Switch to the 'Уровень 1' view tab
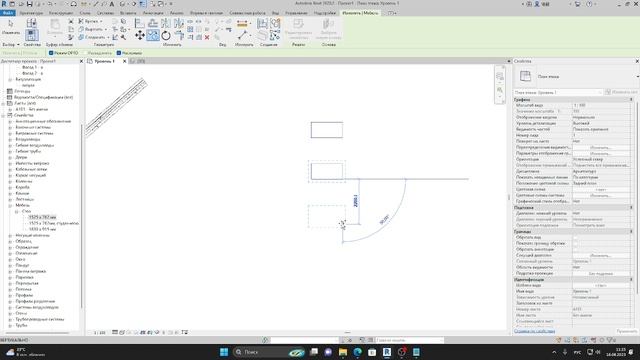The image size is (640, 360). click(104, 61)
